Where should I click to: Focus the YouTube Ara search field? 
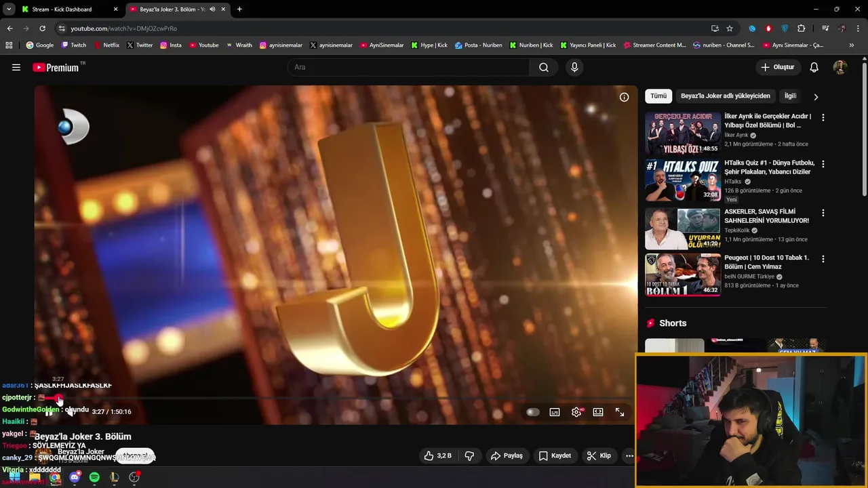point(409,67)
